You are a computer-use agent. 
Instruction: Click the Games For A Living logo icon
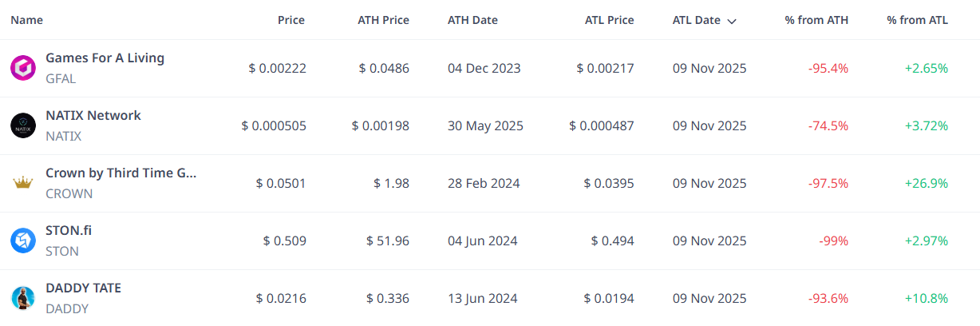pyautogui.click(x=22, y=68)
